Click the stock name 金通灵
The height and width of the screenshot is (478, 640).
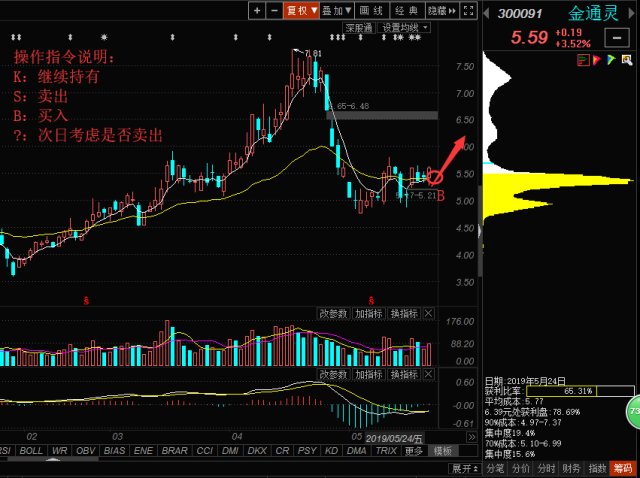(x=593, y=13)
